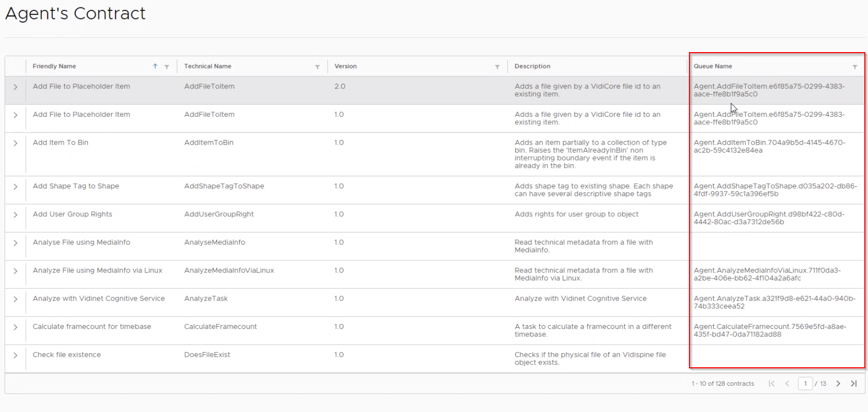Sort by the Technical Name column header

pos(208,66)
